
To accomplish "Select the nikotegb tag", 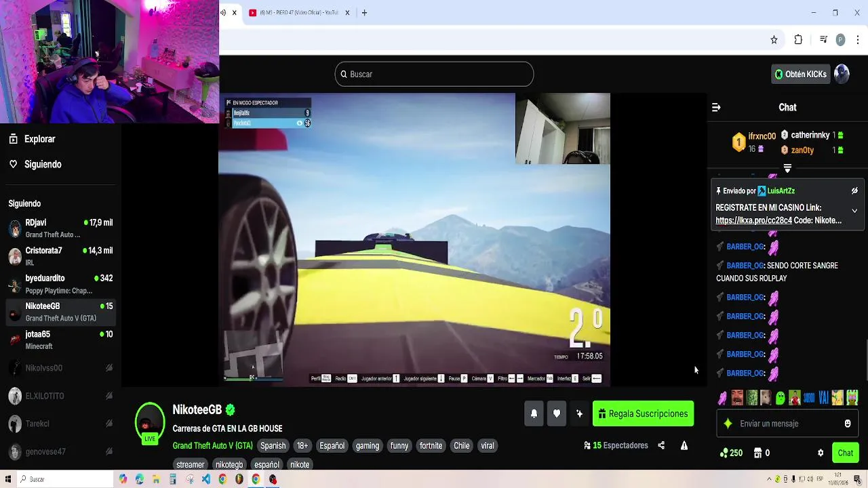I will point(229,464).
